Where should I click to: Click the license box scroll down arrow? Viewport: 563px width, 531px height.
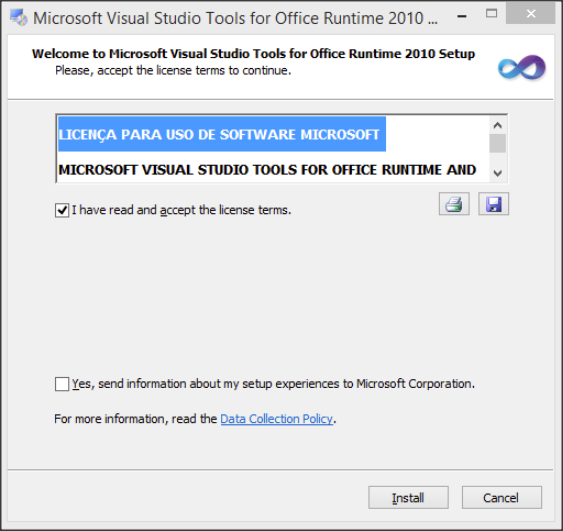coord(497,173)
